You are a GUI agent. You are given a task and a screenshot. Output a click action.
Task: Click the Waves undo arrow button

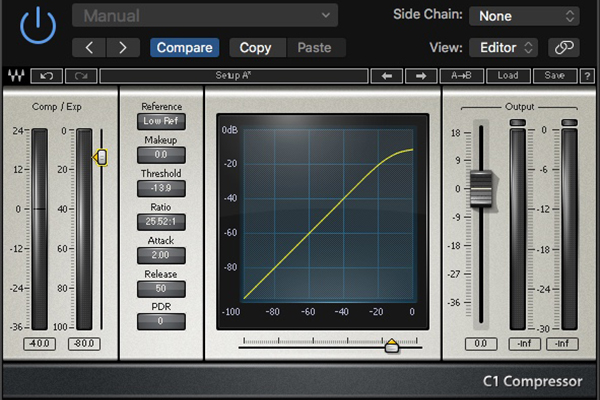pos(47,76)
